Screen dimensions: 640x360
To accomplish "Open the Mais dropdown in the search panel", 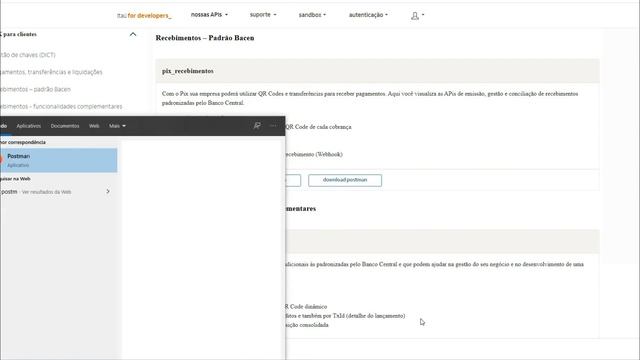I will point(117,126).
